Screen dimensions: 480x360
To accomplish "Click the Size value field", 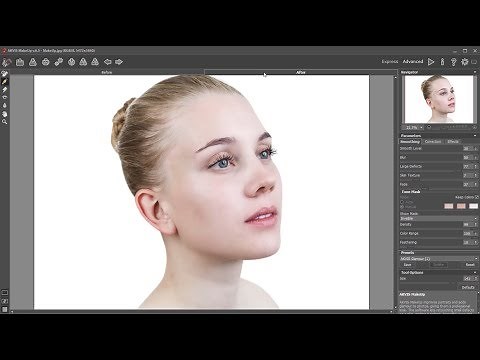I will click(468, 278).
